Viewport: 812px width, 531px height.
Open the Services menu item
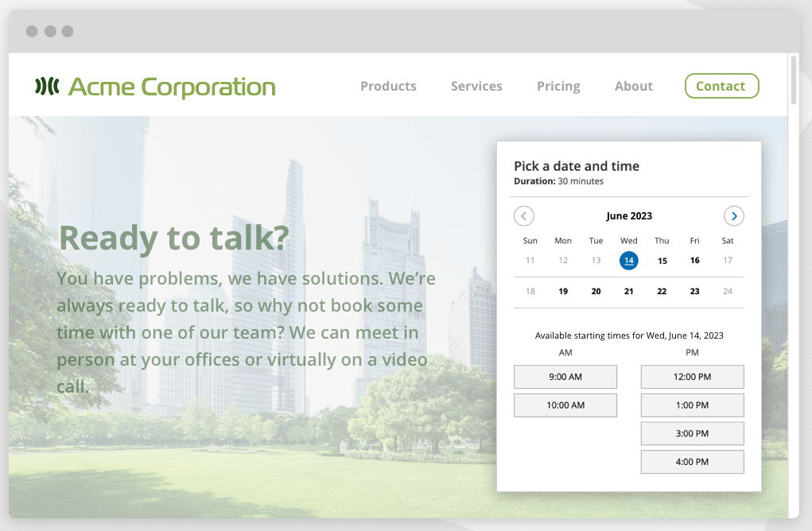pos(476,86)
